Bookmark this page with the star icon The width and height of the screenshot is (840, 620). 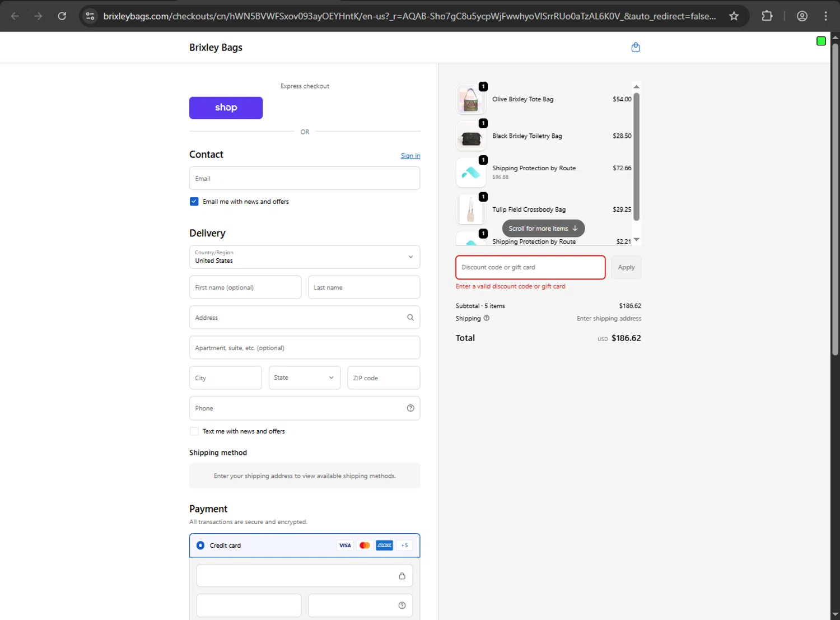[734, 16]
